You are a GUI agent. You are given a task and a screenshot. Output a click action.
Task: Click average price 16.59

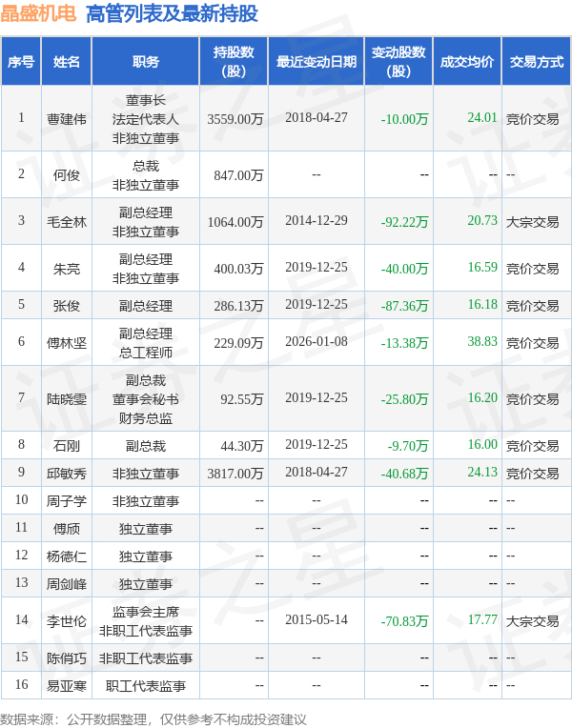[482, 268]
